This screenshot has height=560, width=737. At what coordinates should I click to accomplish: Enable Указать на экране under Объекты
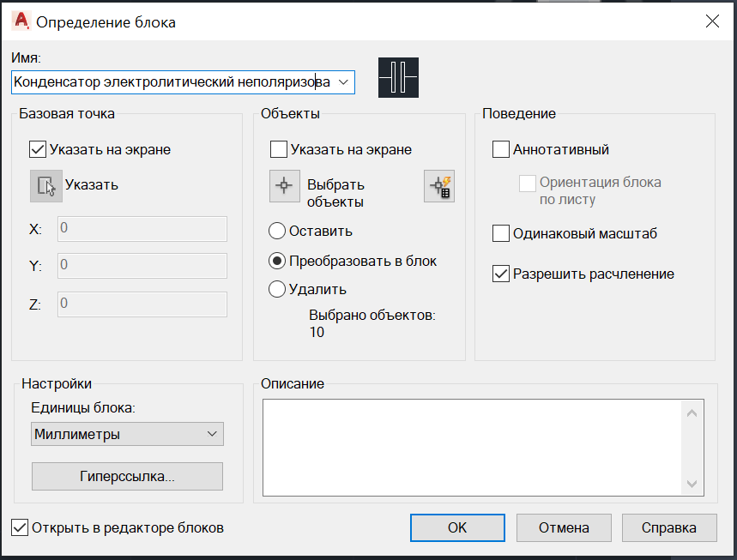tap(279, 149)
